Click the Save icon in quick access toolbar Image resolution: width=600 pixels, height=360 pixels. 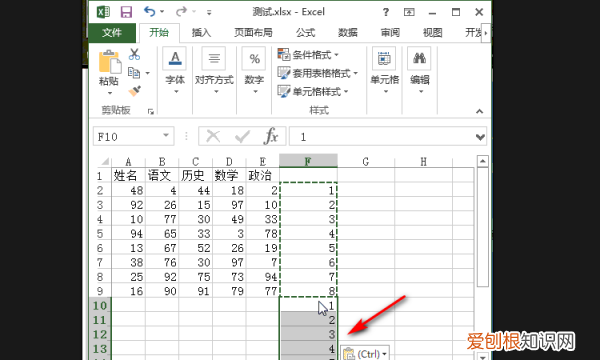[126, 12]
